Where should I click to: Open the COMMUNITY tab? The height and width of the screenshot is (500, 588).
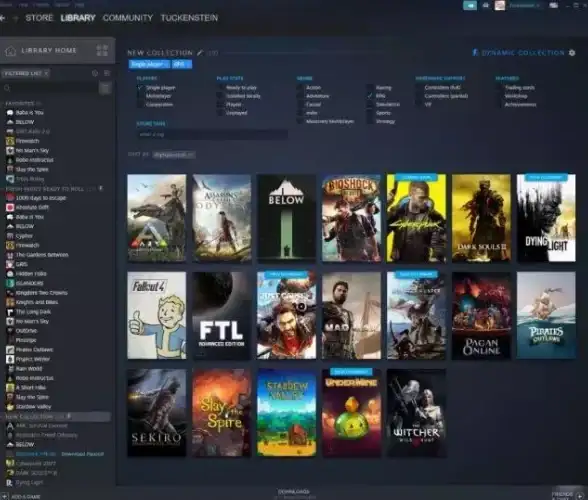pos(128,18)
